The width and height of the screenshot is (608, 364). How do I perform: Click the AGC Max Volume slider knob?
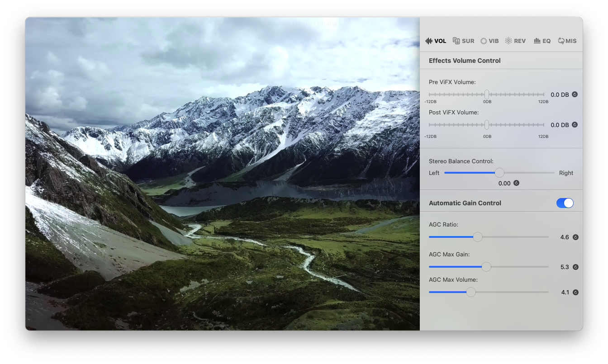pos(471,292)
